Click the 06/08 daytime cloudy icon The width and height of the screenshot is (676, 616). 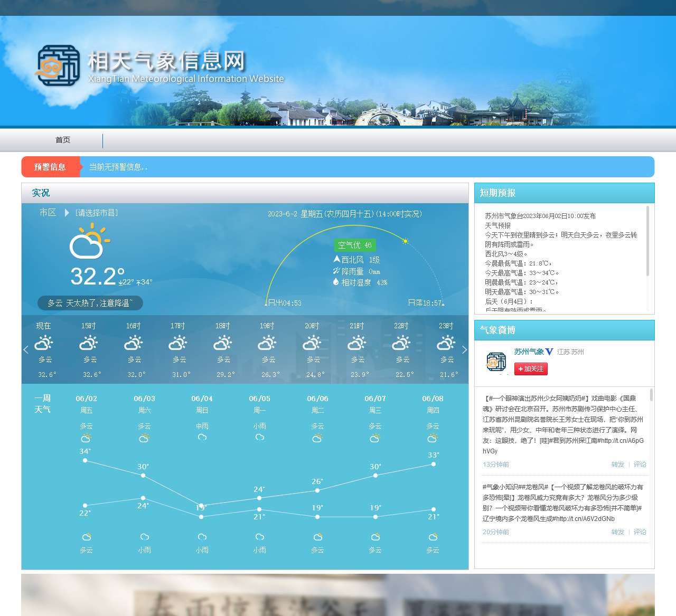[433, 438]
